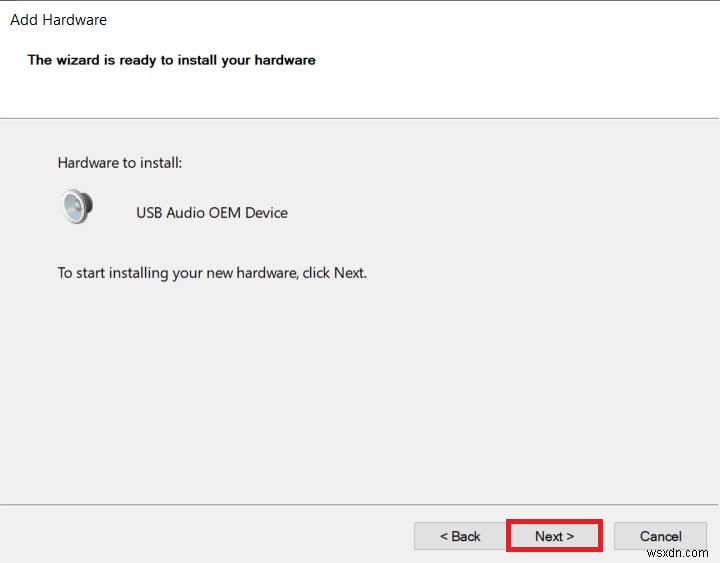Screen dimensions: 720x563
Task: Click 'The wizard is ready to install your hardware' heading
Action: 171,60
